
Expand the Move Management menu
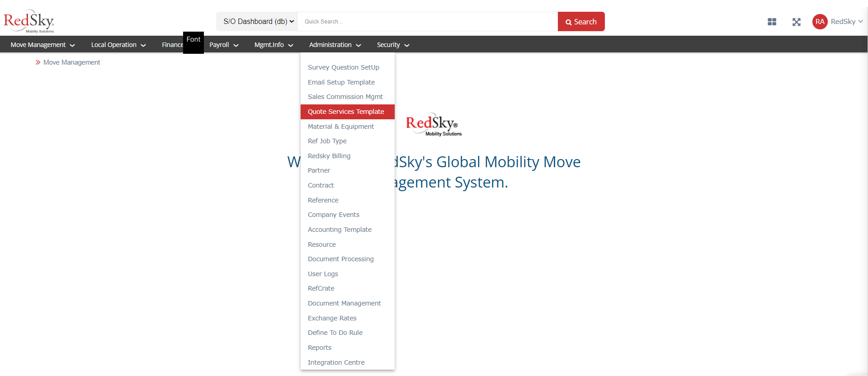(x=42, y=45)
